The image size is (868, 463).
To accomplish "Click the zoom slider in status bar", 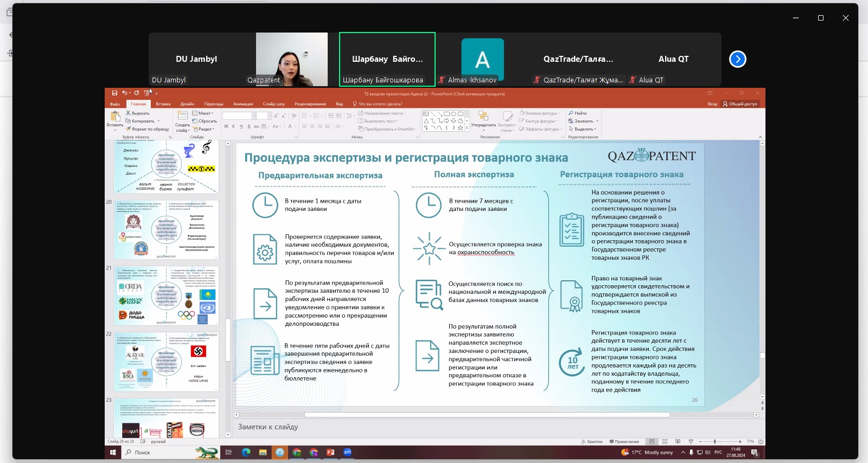I will point(715,442).
